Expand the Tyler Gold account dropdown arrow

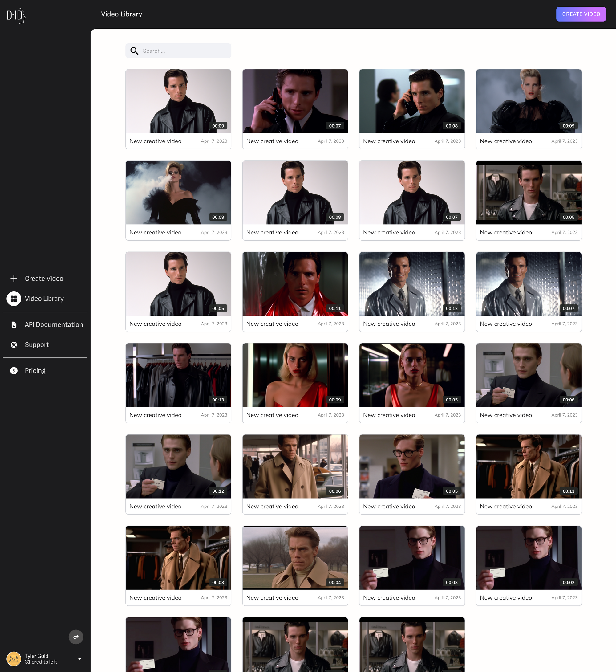(80, 659)
